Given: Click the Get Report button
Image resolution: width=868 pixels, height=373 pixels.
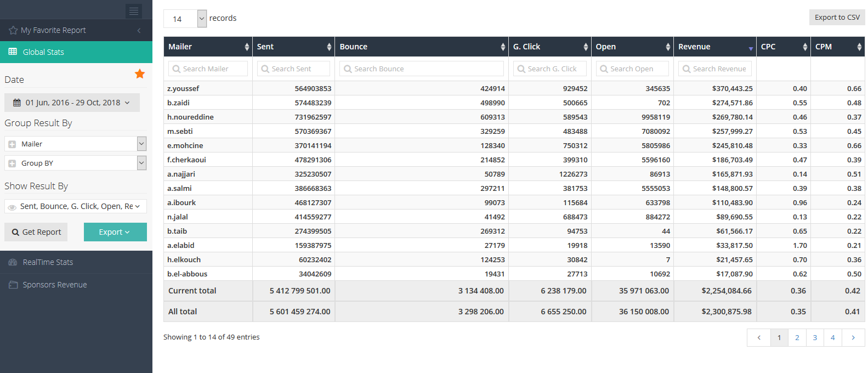Looking at the screenshot, I should pos(36,232).
